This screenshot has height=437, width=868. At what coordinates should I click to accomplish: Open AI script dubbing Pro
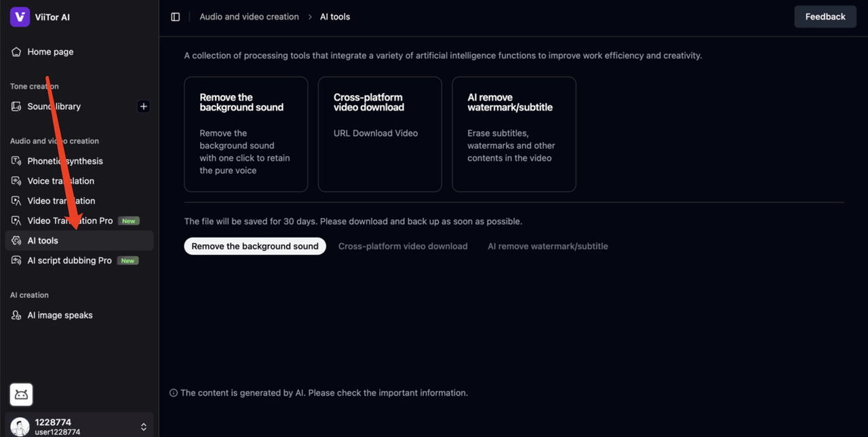tap(69, 261)
